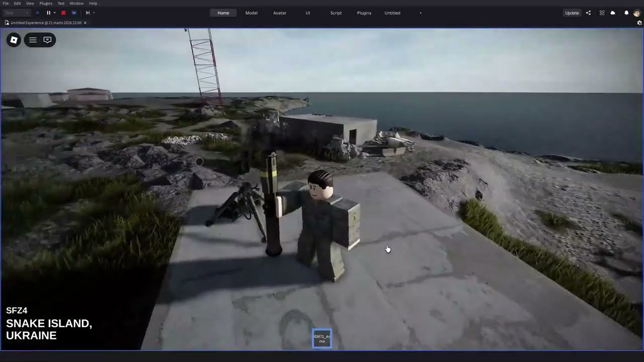Viewport: 644px width, 362px height.
Task: Switch to the UI ribbon tab
Action: point(308,13)
